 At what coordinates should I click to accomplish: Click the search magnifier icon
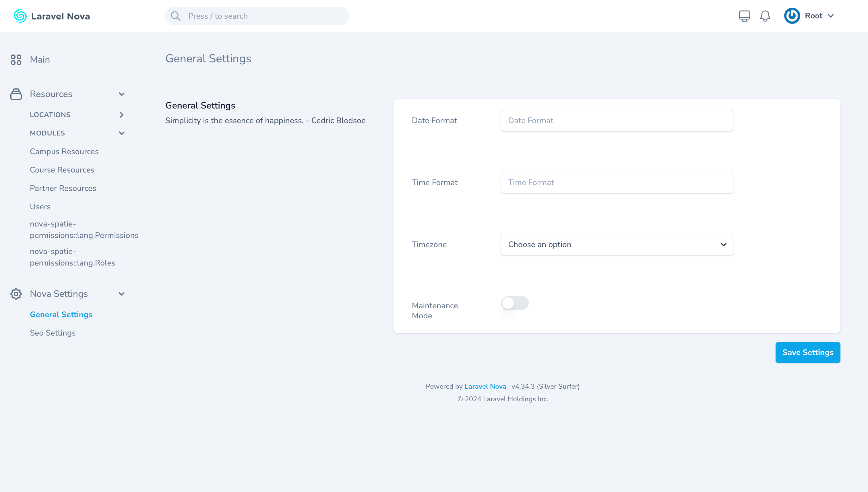pos(175,16)
